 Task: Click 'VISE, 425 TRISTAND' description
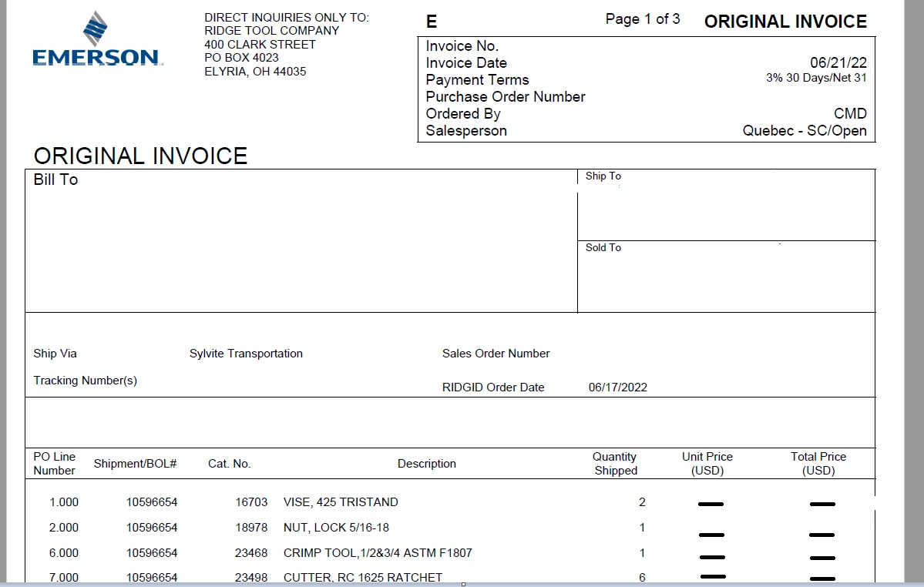(341, 502)
